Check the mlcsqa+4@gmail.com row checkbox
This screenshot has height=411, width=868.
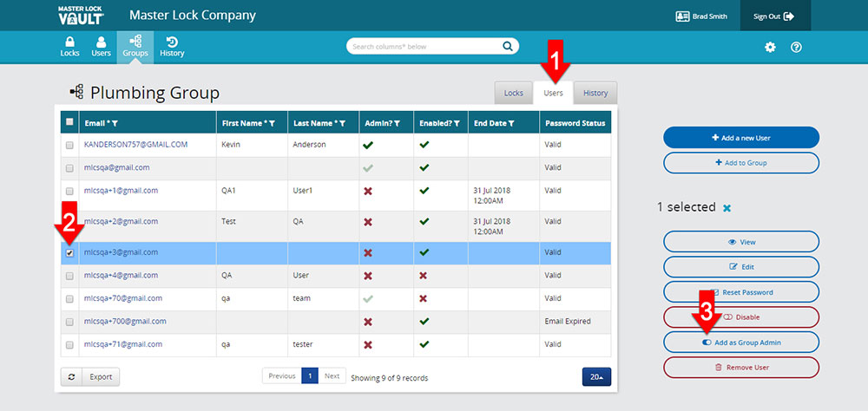(x=69, y=276)
